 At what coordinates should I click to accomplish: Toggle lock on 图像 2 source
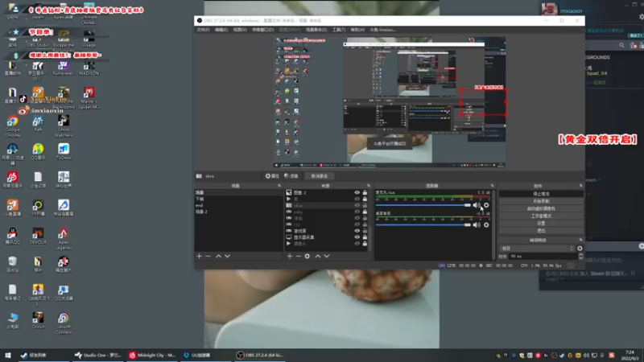click(x=365, y=192)
